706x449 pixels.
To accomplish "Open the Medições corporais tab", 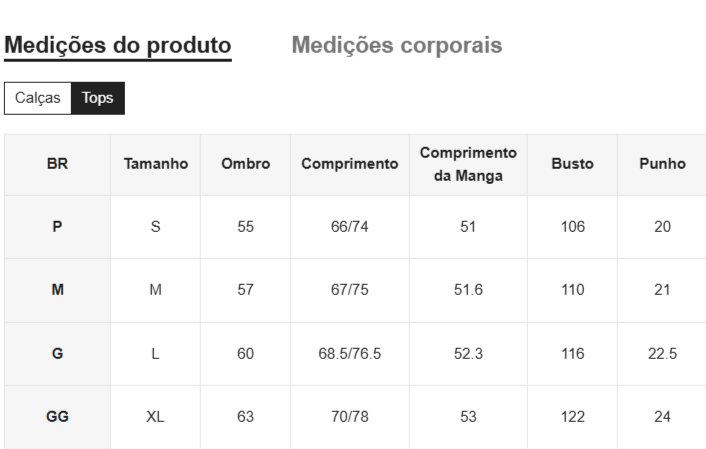I will pyautogui.click(x=396, y=45).
